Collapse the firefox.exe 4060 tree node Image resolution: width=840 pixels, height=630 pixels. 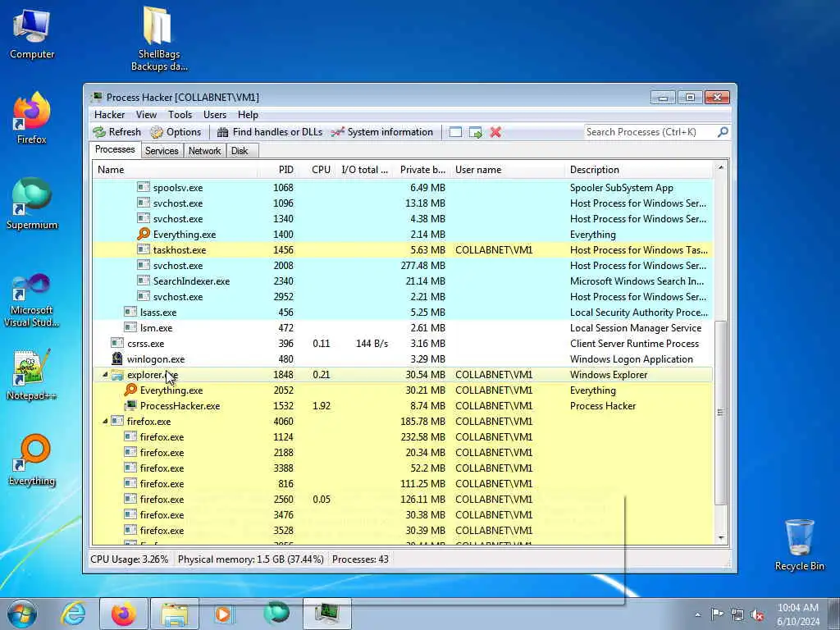pos(105,421)
